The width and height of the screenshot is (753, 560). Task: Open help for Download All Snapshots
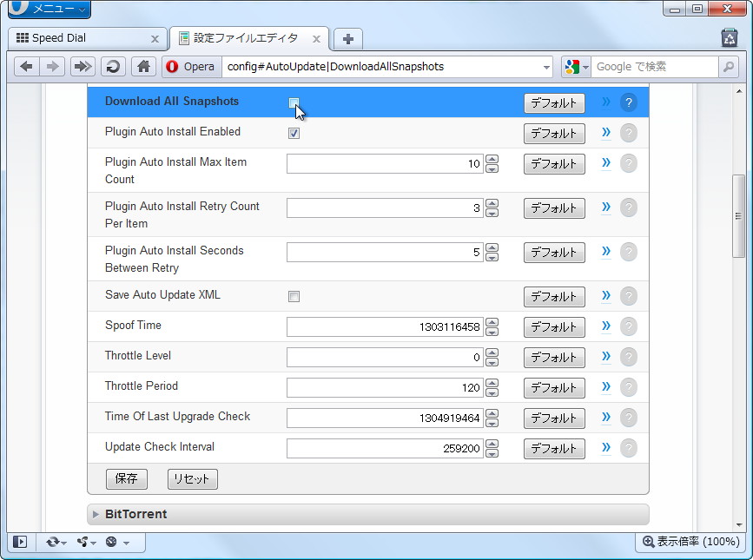(629, 102)
